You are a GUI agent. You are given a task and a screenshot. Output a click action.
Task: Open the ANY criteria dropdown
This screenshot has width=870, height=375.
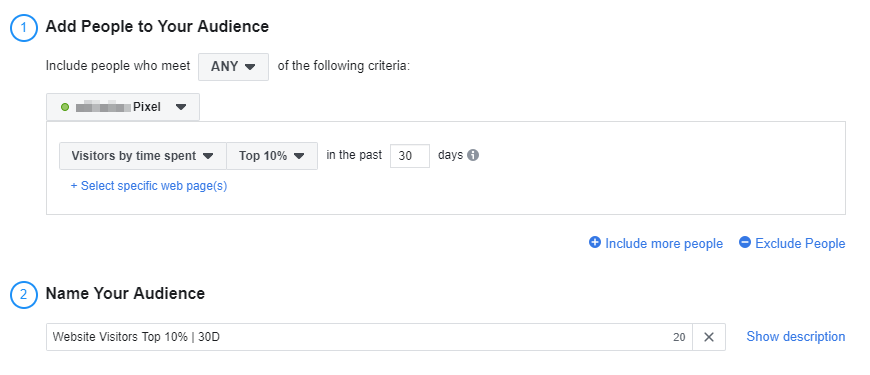[234, 67]
